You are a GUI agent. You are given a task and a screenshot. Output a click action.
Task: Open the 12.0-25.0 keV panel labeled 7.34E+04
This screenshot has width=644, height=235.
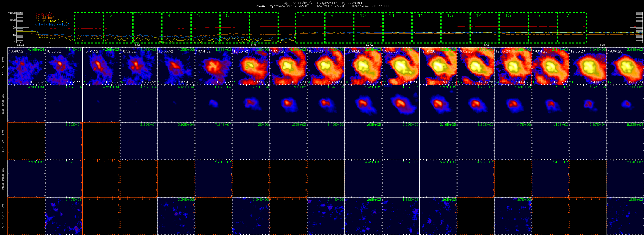[213, 141]
